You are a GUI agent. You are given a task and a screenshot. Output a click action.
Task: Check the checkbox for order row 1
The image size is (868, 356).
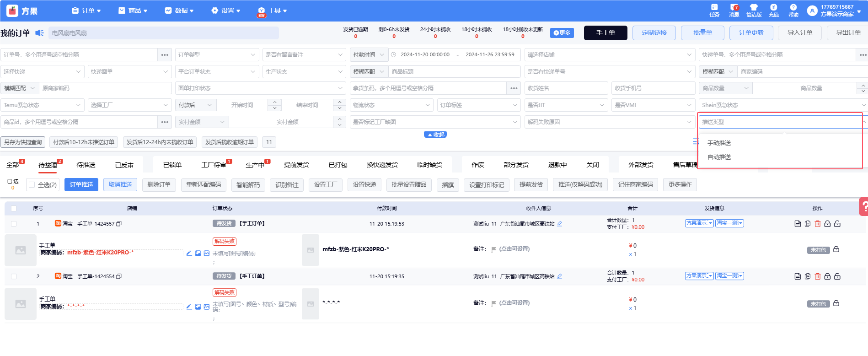[14, 224]
